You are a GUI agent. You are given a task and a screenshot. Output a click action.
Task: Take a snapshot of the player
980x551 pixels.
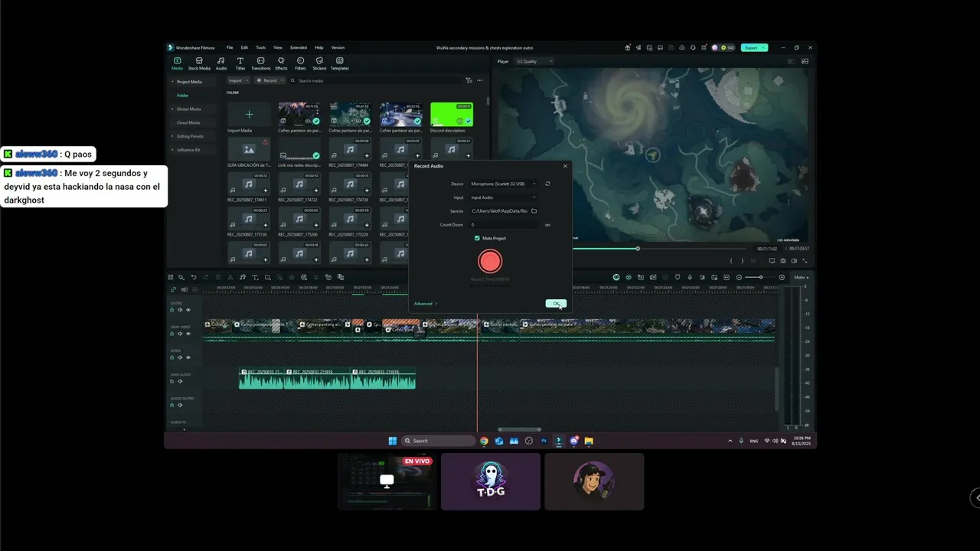tap(782, 261)
